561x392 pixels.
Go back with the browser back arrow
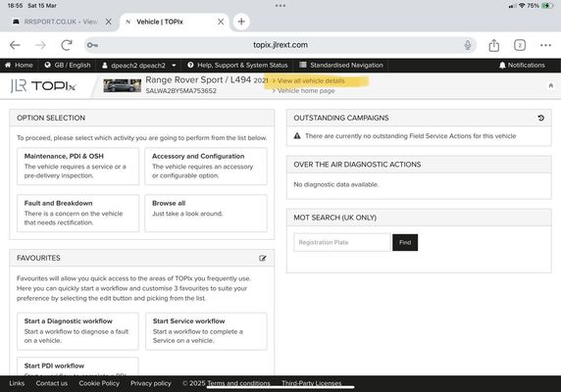(15, 45)
